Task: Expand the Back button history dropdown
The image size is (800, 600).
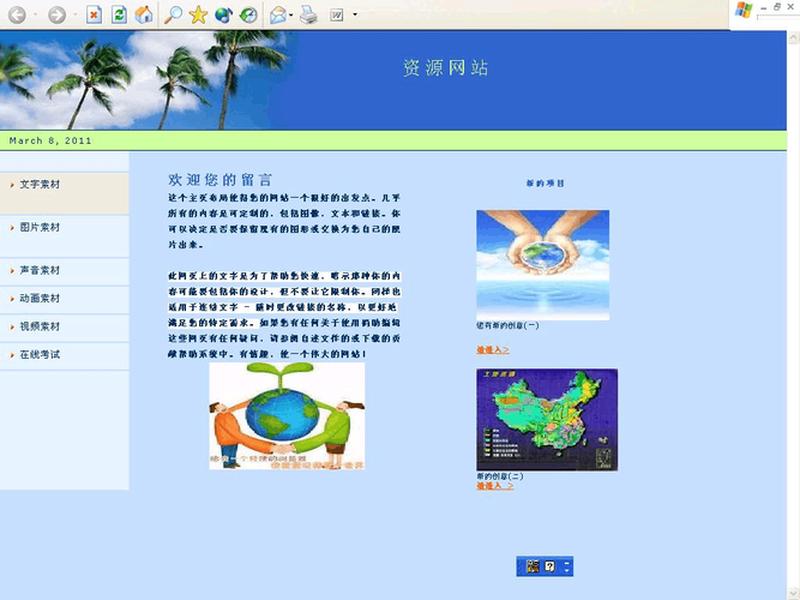Action: tap(35, 14)
